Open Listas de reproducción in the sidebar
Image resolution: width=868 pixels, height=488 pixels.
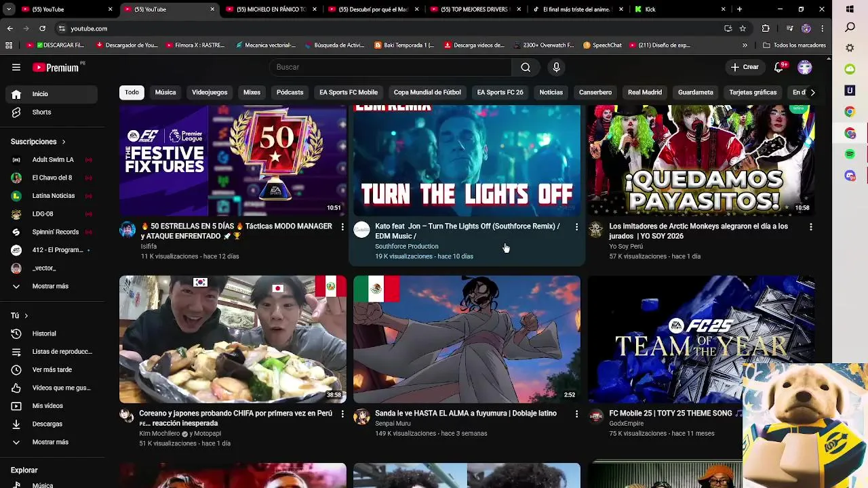(52, 352)
